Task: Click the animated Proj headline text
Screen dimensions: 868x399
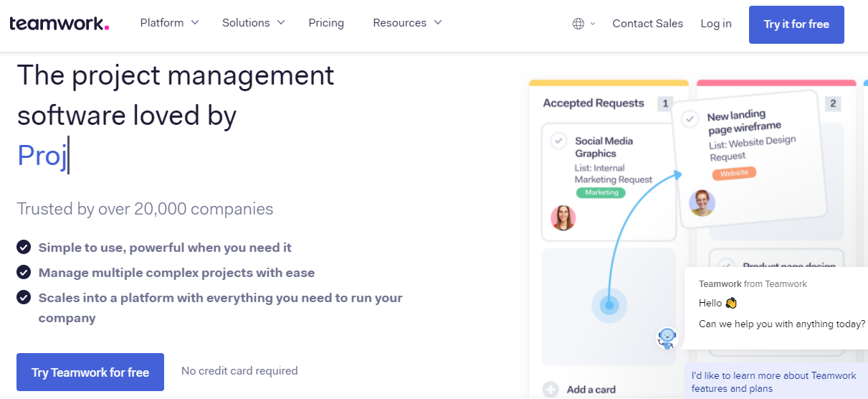Action: [42, 155]
